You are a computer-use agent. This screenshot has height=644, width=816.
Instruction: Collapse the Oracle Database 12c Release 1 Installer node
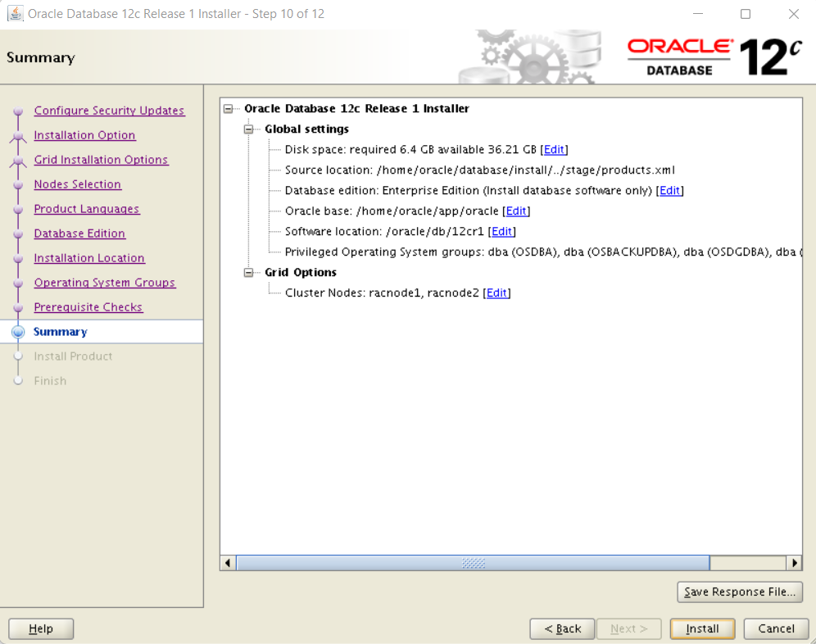[228, 109]
